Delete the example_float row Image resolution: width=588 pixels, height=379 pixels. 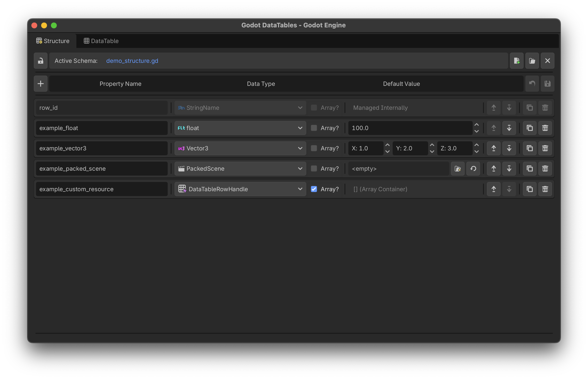click(x=545, y=128)
